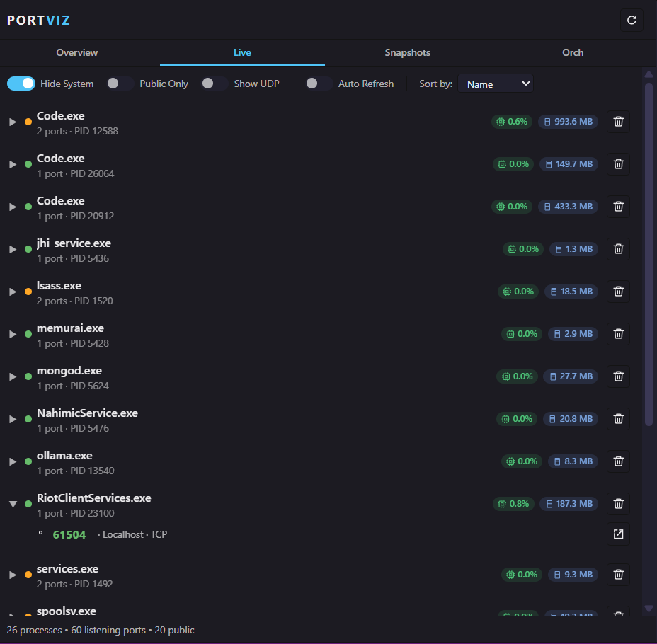Viewport: 657px width, 644px height.
Task: Open port 61504 via the external link icon
Action: [x=617, y=534]
